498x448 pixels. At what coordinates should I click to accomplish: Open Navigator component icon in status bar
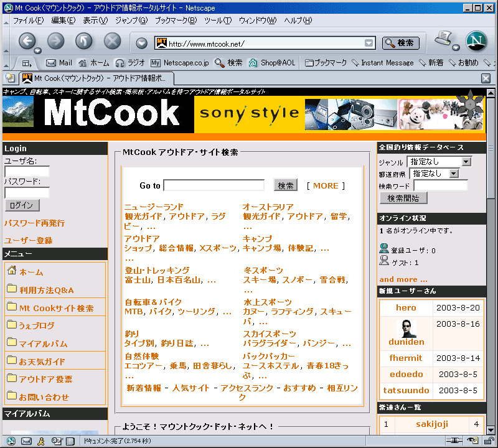[11, 441]
